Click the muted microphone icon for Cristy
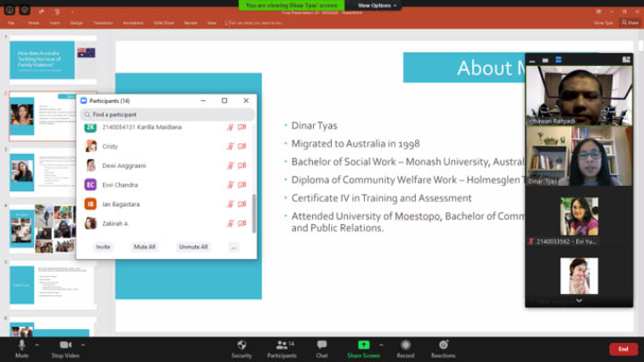 230,147
